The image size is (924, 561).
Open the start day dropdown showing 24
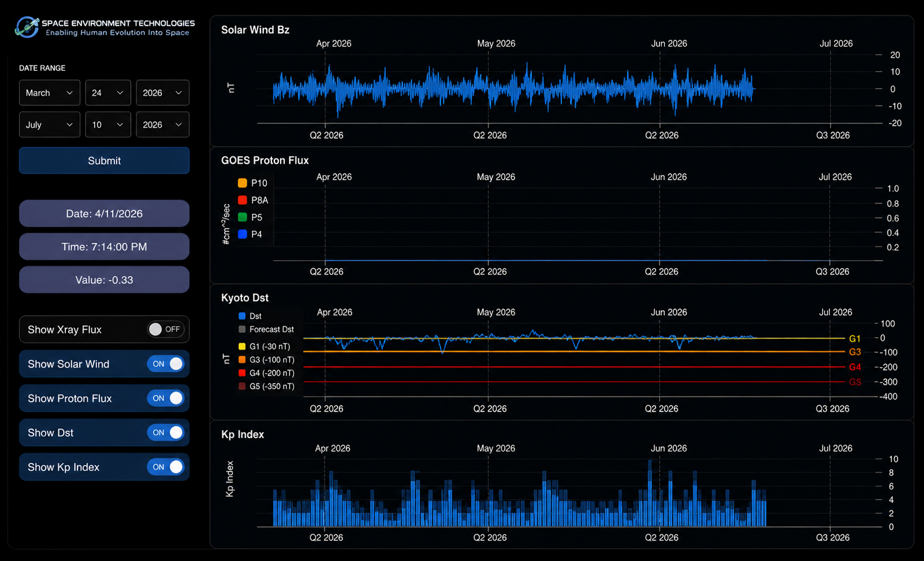(108, 92)
